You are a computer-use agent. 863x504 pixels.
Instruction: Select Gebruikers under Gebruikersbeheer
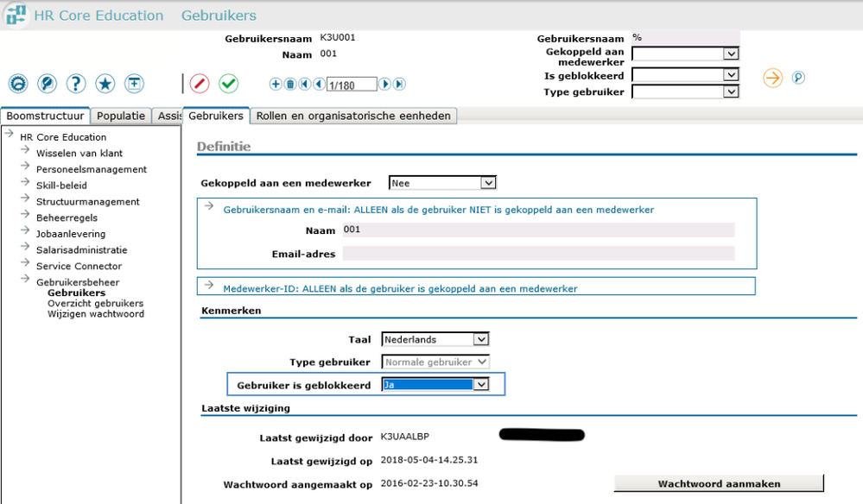pos(77,293)
